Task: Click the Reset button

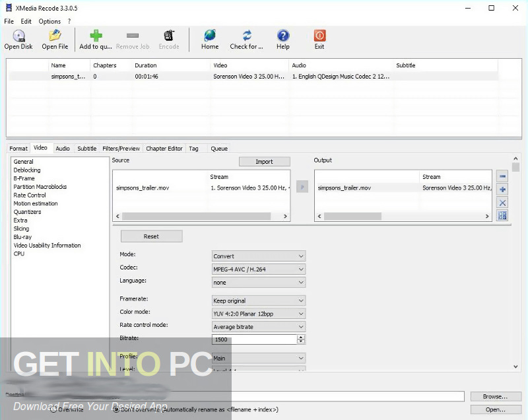Action: click(152, 236)
